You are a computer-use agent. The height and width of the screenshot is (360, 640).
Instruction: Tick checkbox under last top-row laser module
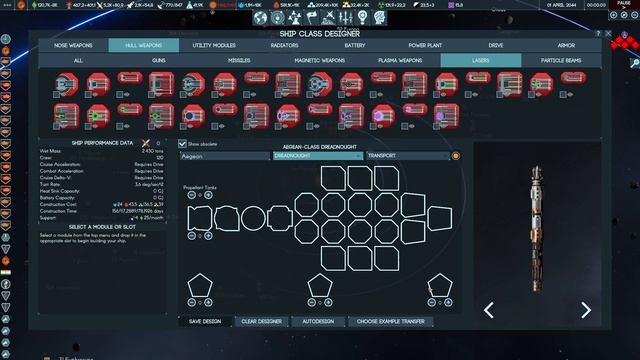pyautogui.click(x=563, y=95)
